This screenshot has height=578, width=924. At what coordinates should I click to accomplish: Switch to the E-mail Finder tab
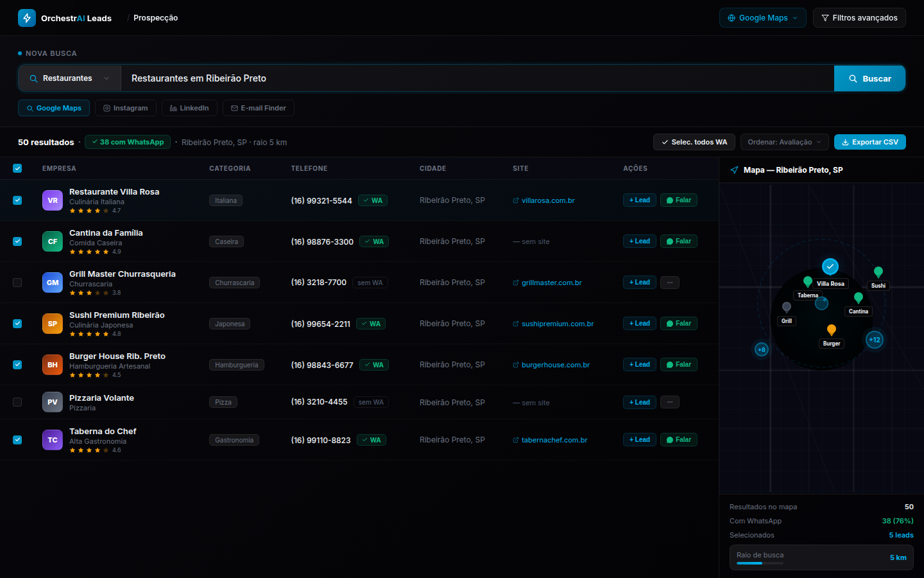point(259,108)
